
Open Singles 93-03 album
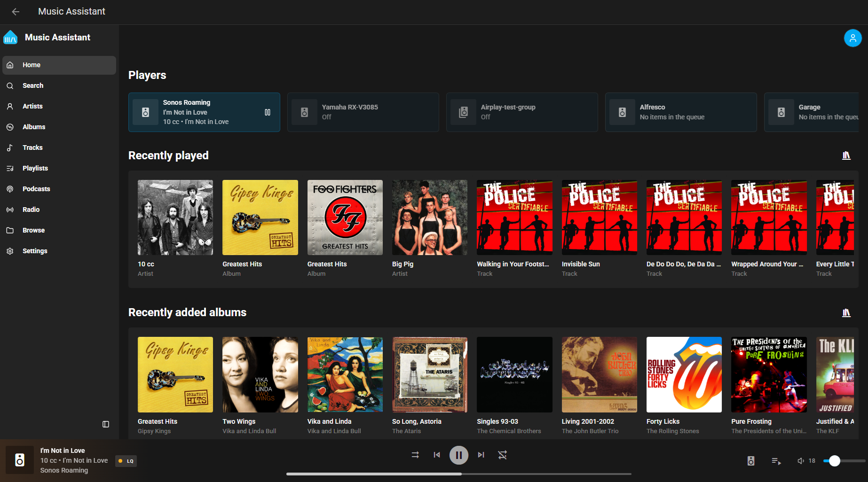pyautogui.click(x=514, y=374)
